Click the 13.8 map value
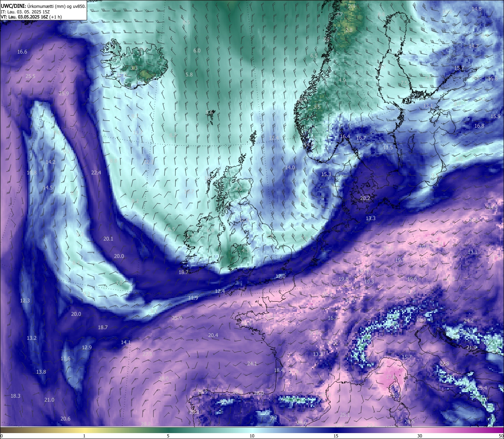Screen dimensions: 504x439 [x=41, y=372]
